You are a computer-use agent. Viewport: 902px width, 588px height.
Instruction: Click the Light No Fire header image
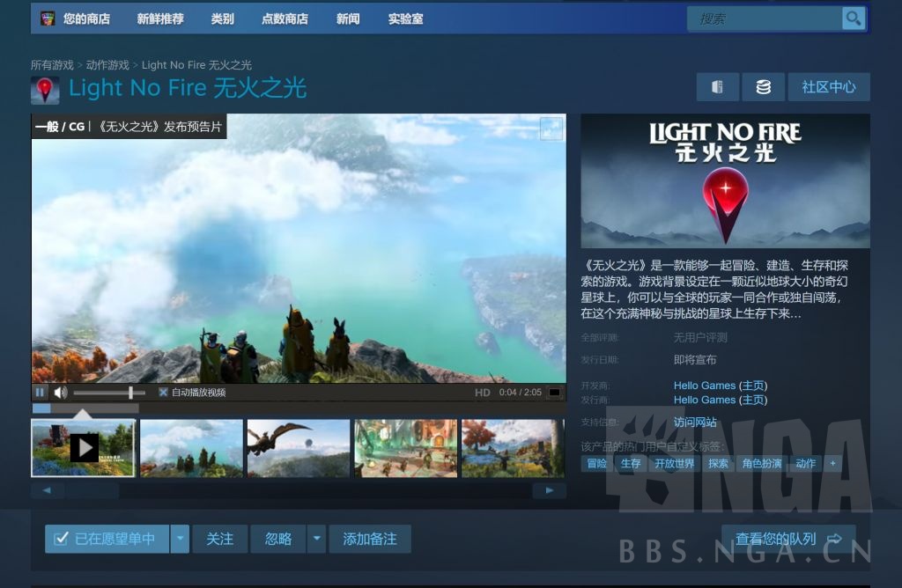(x=726, y=181)
